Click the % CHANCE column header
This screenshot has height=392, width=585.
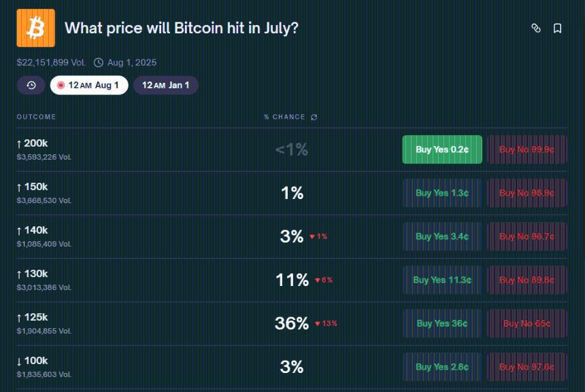tap(284, 117)
